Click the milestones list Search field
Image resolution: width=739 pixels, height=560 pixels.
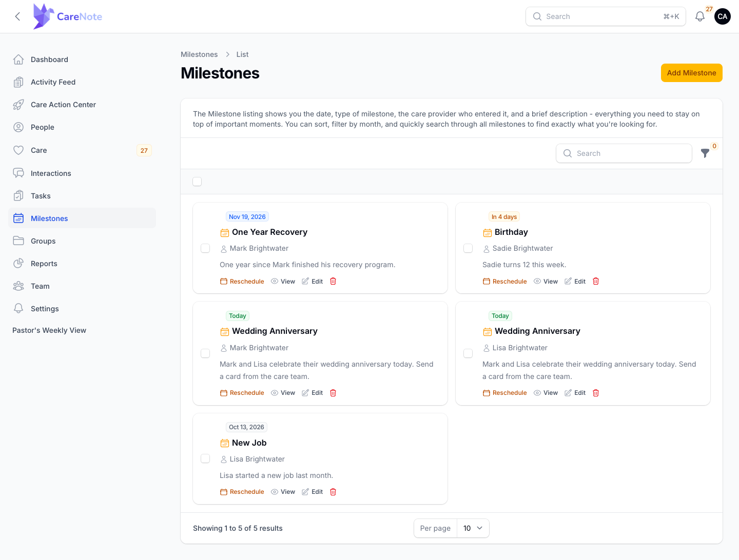(x=624, y=153)
